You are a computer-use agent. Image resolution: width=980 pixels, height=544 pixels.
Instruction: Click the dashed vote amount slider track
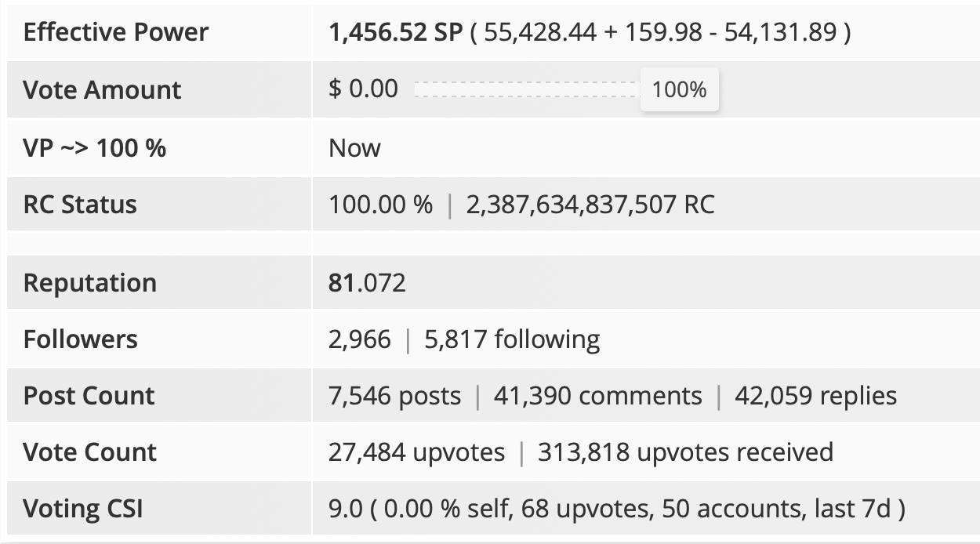[527, 89]
